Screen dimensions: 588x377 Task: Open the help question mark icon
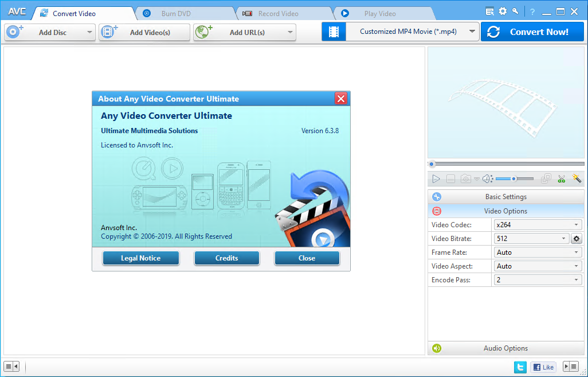(532, 11)
